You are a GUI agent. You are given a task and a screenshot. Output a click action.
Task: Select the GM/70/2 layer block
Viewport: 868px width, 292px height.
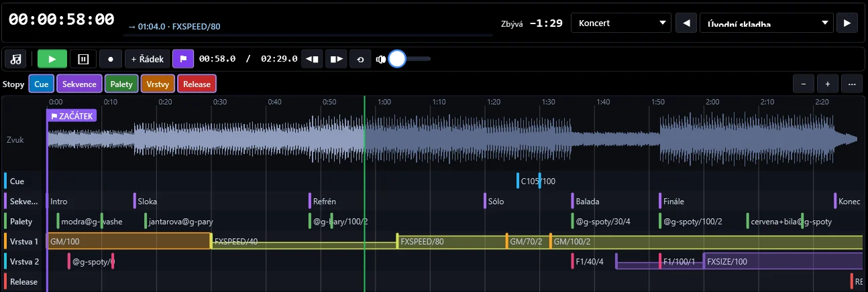(528, 241)
